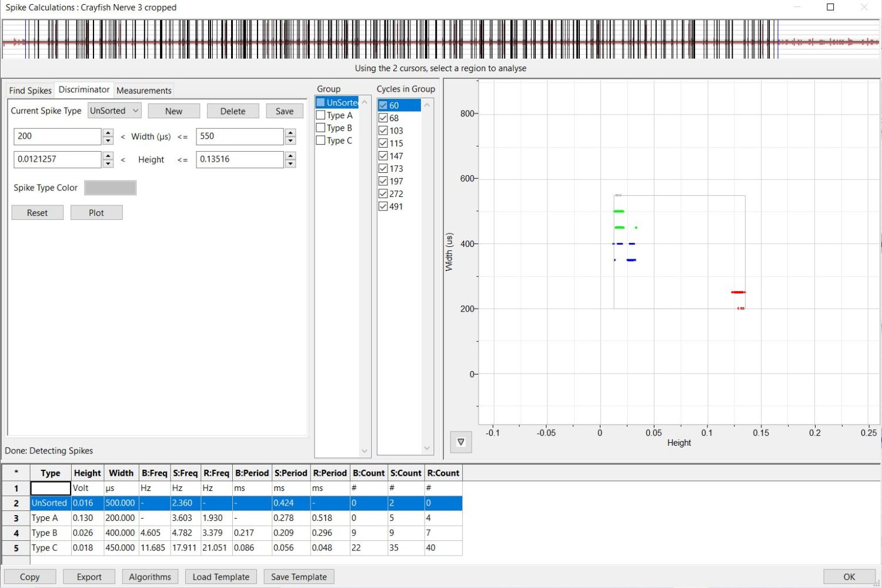Open the Measurements tab
882x588 pixels.
[x=143, y=90]
